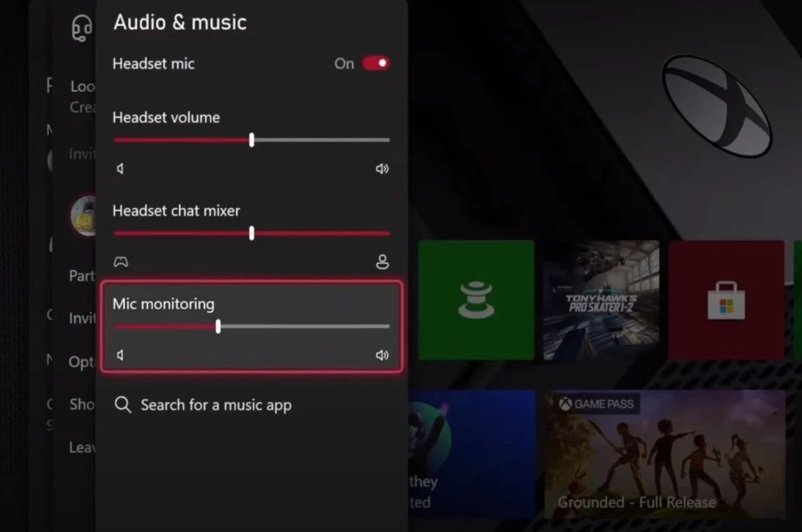
Task: Open the Grounded - Full Release tile
Action: (666, 455)
